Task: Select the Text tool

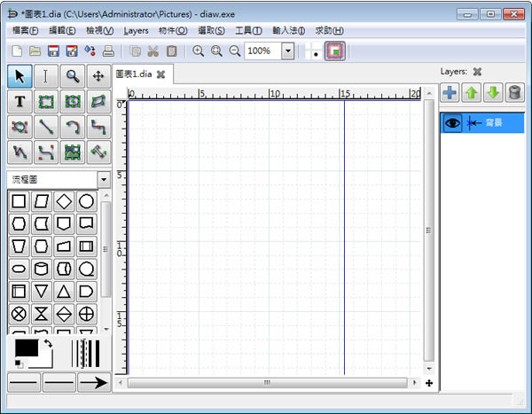Action: click(x=19, y=102)
